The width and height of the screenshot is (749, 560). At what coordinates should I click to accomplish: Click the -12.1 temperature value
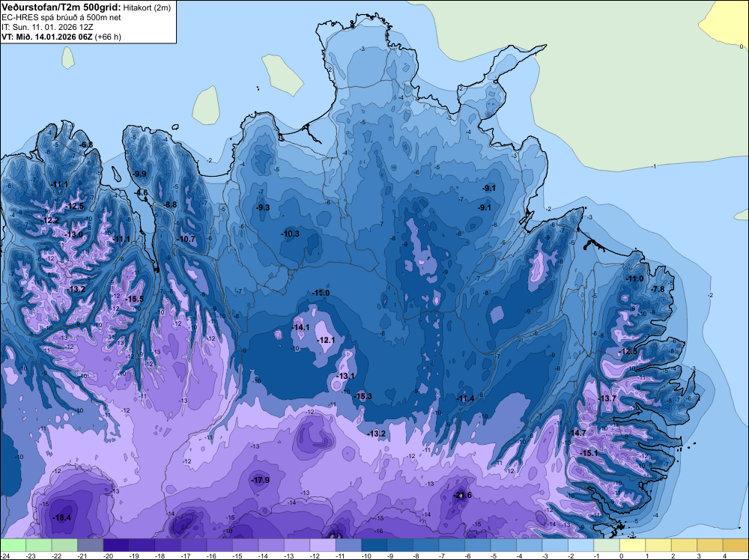[x=326, y=341]
